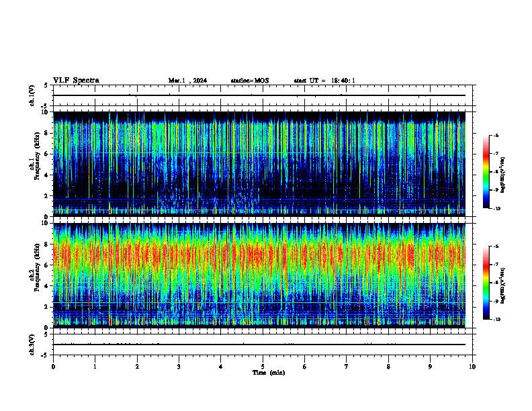Click time axis tick label "2"

[x=137, y=367]
